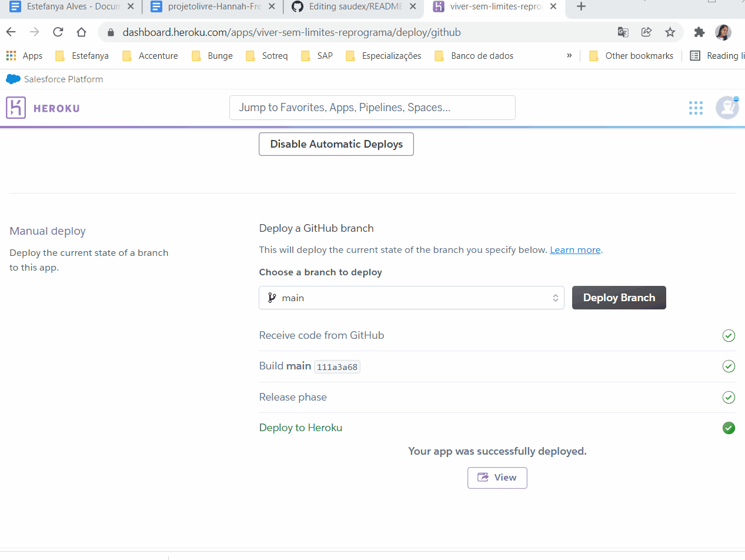Close the projetolivre-Hannah tab

click(272, 7)
